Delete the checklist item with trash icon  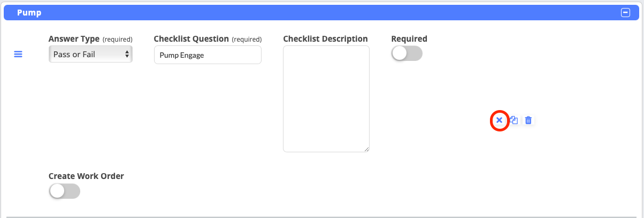pyautogui.click(x=528, y=120)
